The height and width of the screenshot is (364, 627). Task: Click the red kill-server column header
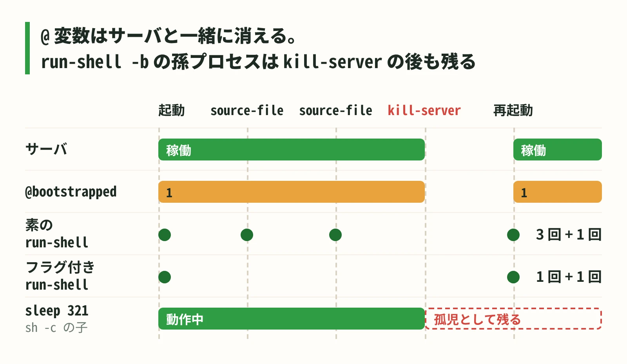(424, 110)
